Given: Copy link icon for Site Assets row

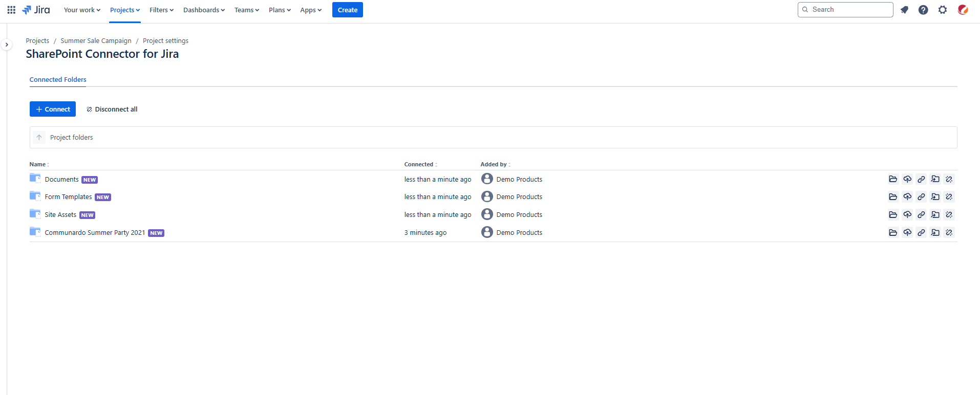Looking at the screenshot, I should 921,215.
